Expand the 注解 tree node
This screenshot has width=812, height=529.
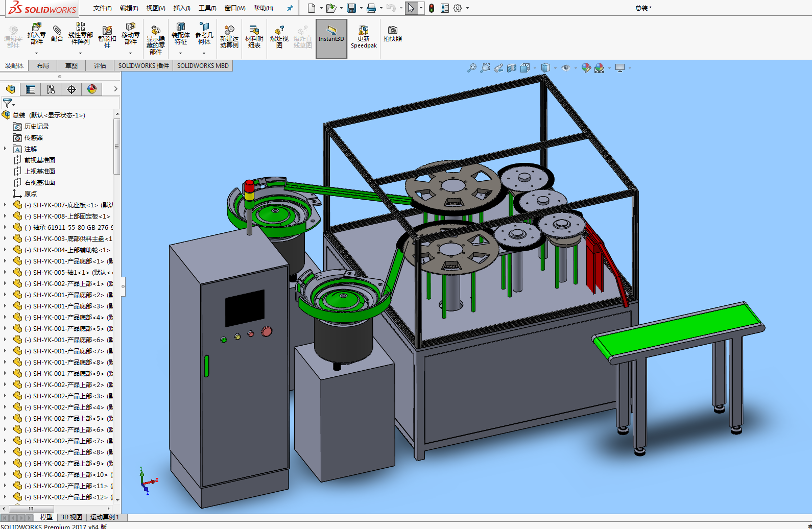pos(5,149)
